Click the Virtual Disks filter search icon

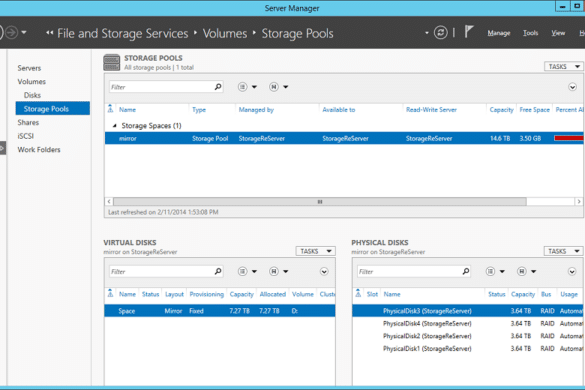[x=218, y=271]
